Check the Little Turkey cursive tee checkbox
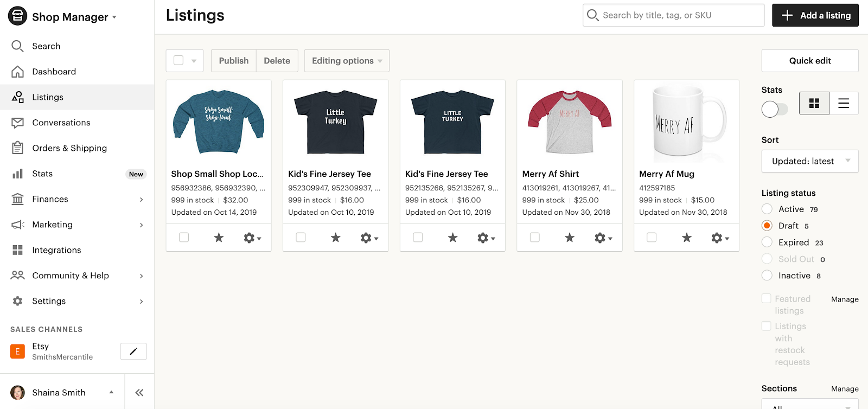Image resolution: width=868 pixels, height=409 pixels. tap(301, 238)
